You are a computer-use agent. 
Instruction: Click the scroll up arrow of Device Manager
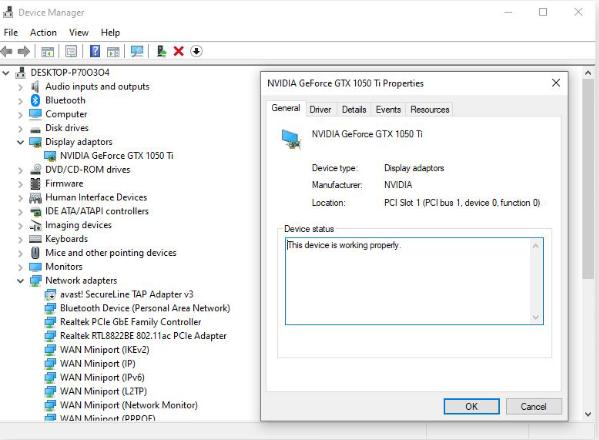[588, 73]
